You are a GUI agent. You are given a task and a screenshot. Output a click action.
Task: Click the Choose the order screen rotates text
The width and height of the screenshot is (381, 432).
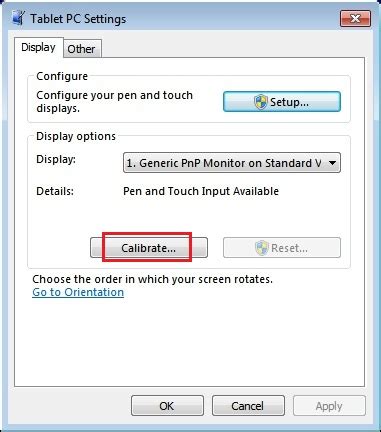[x=152, y=279]
